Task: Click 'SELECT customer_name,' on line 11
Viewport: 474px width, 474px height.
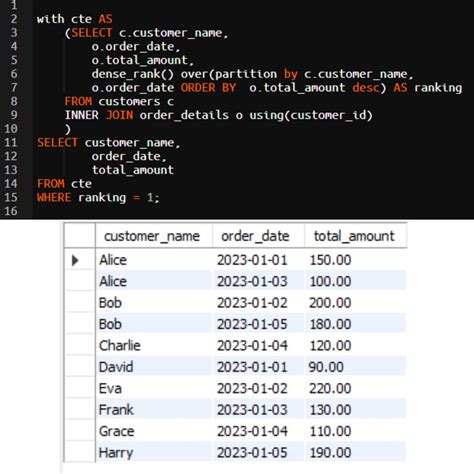Action: pos(108,143)
